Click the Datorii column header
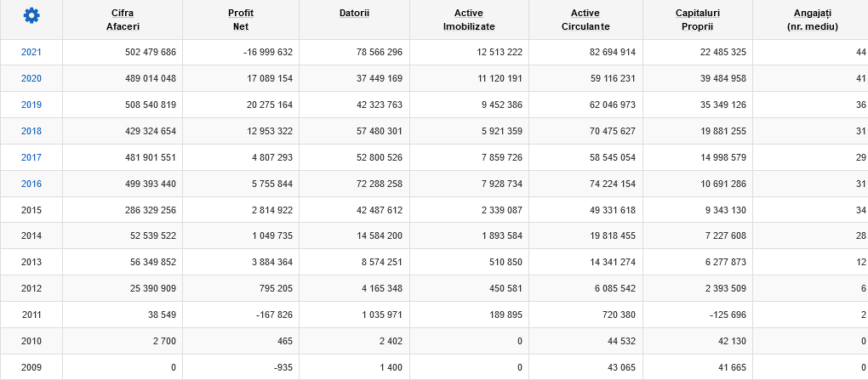868x380 pixels. tap(353, 14)
